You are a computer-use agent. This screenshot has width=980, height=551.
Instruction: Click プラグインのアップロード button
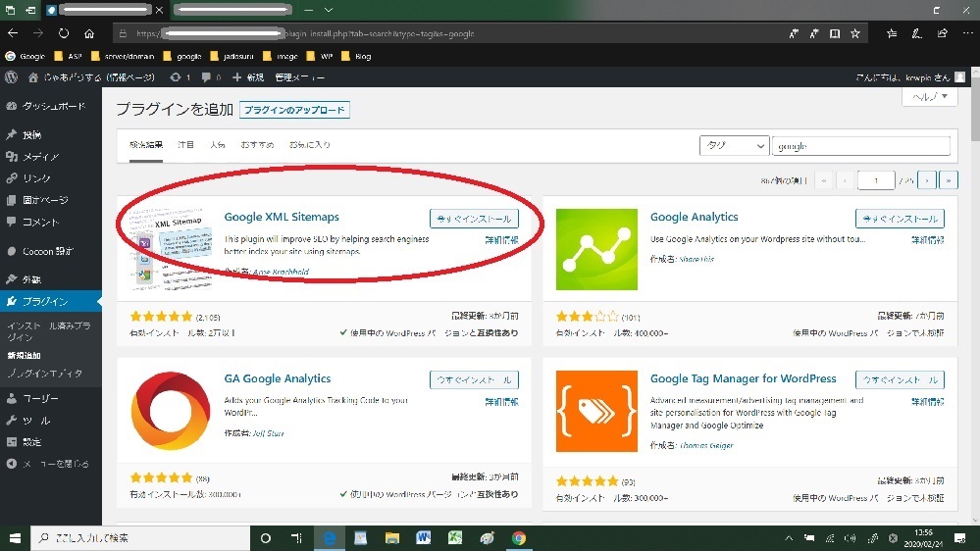click(x=294, y=110)
